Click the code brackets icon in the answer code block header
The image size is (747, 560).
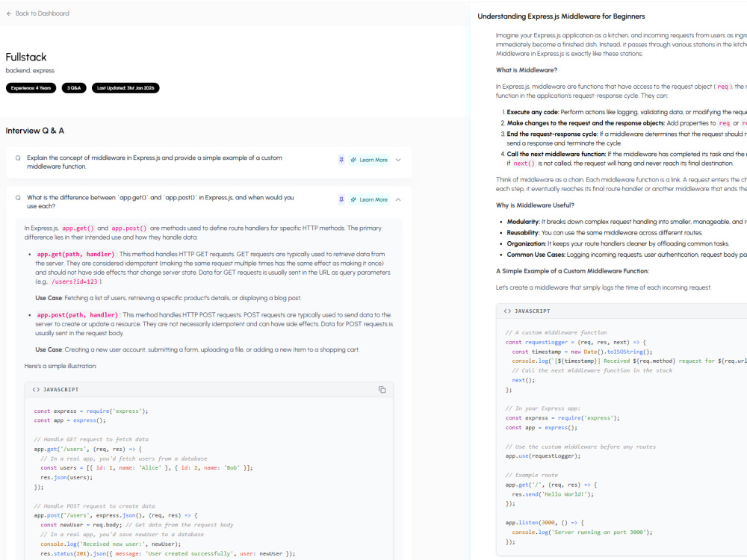(x=36, y=390)
